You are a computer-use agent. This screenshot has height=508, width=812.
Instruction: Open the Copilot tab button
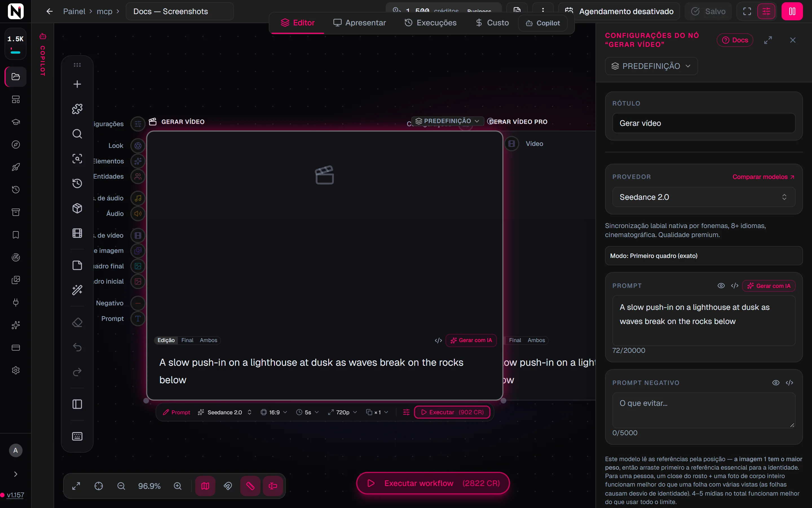543,23
